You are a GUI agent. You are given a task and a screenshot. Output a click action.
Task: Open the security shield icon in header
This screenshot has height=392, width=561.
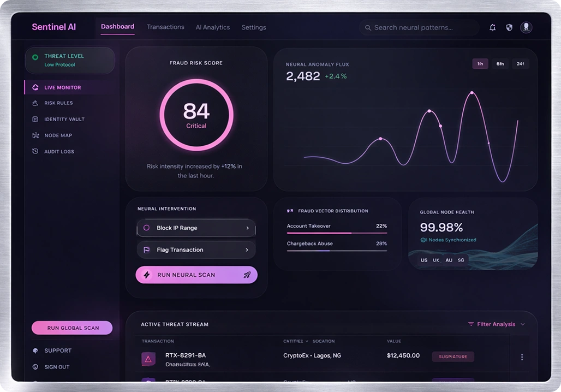509,27
